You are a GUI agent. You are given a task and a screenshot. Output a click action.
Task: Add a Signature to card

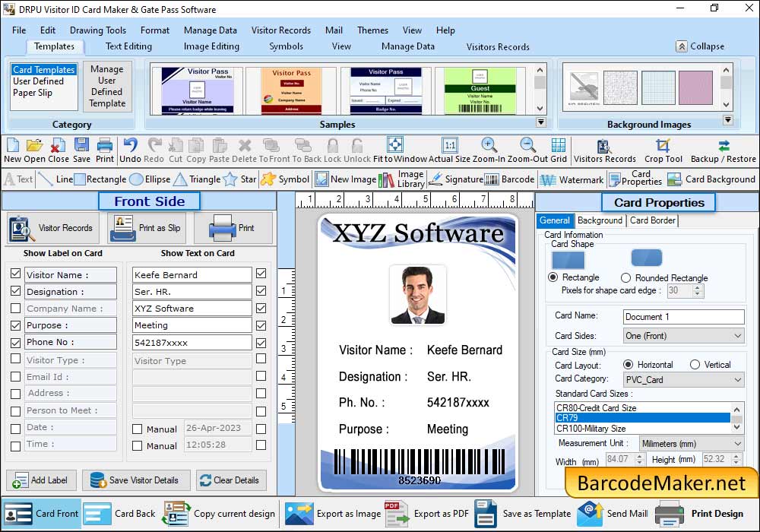click(x=455, y=179)
